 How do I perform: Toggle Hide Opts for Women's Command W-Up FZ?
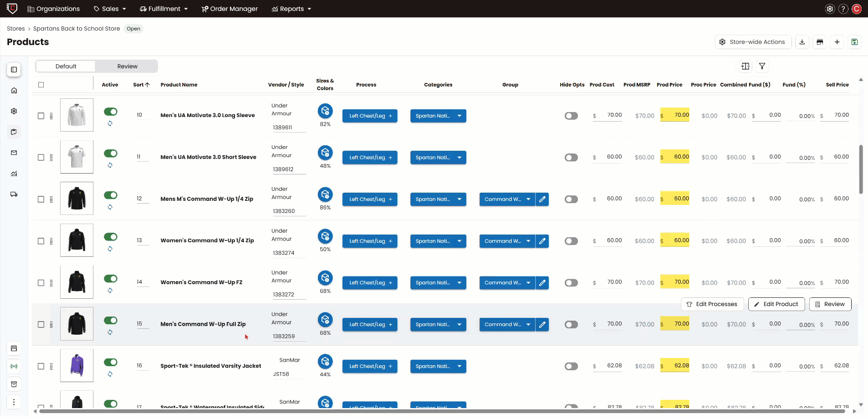(x=571, y=283)
